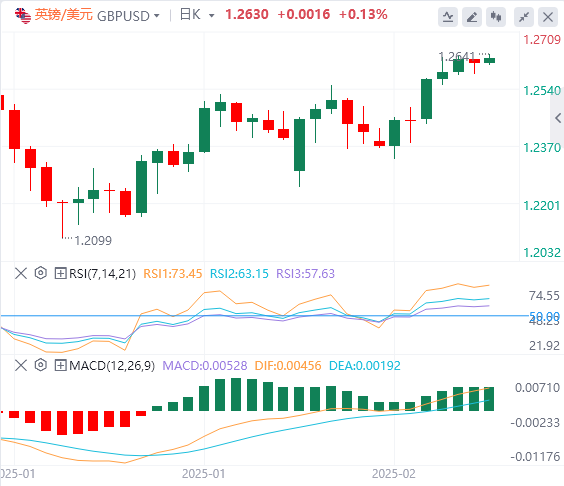This screenshot has width=564, height=486.
Task: Click the 英镑/美元 pair name
Action: [x=64, y=15]
